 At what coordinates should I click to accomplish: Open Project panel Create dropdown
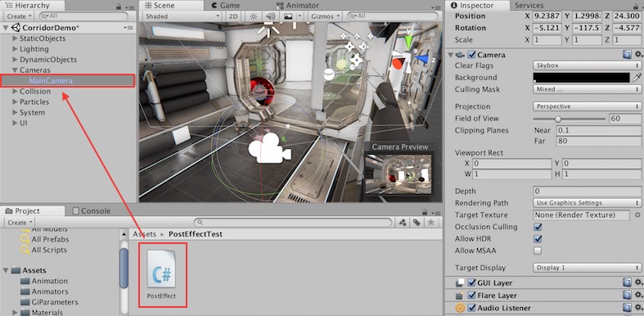click(x=19, y=223)
